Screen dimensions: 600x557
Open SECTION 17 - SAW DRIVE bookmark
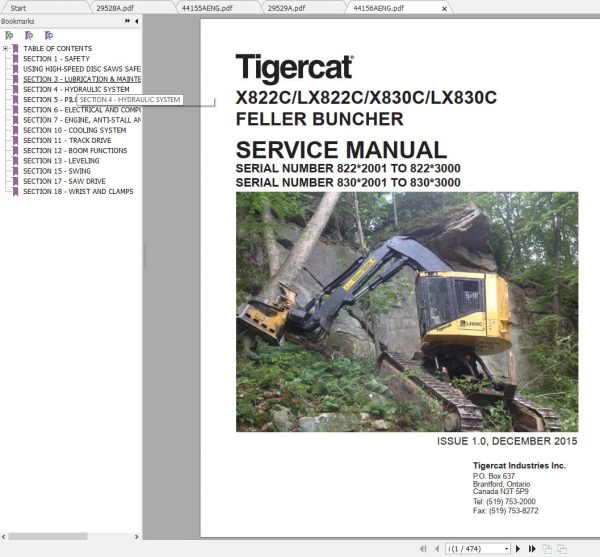pyautogui.click(x=64, y=181)
